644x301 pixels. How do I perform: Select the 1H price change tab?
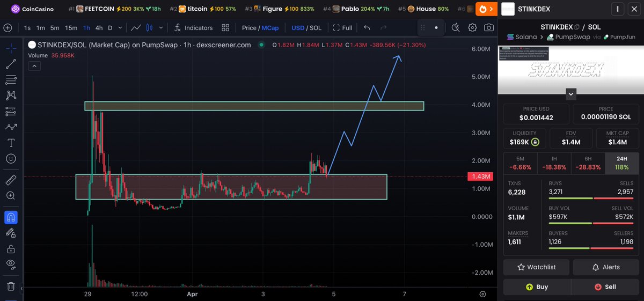point(554,163)
